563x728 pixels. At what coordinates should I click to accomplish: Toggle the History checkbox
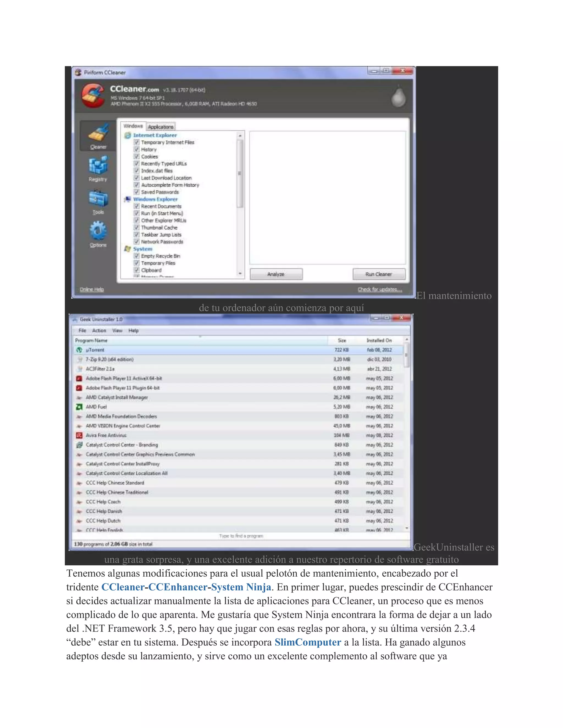click(136, 149)
